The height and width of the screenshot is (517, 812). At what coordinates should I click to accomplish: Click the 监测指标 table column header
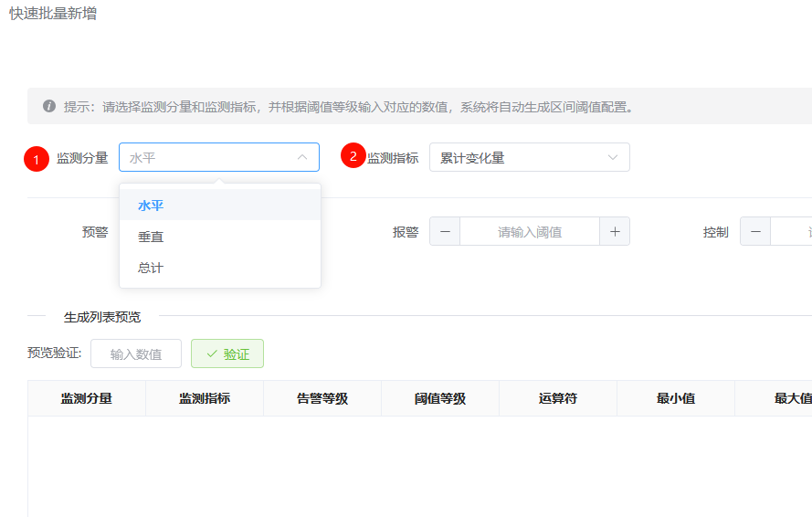[205, 399]
